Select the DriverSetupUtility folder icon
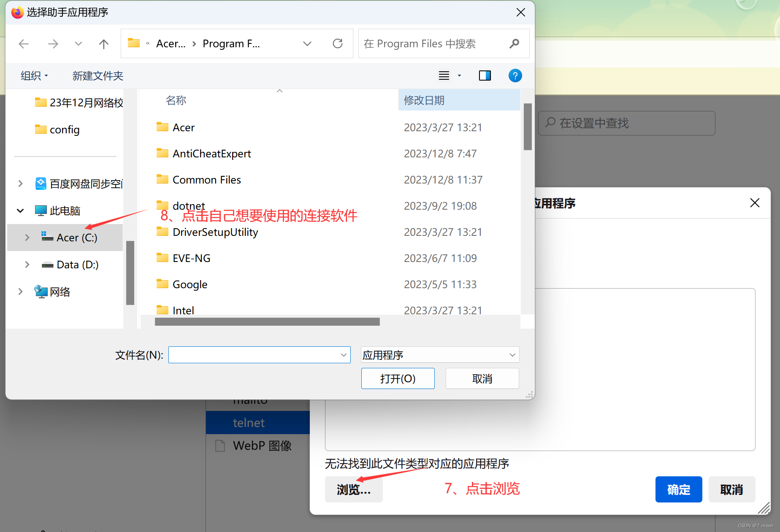This screenshot has height=532, width=780. click(x=162, y=232)
